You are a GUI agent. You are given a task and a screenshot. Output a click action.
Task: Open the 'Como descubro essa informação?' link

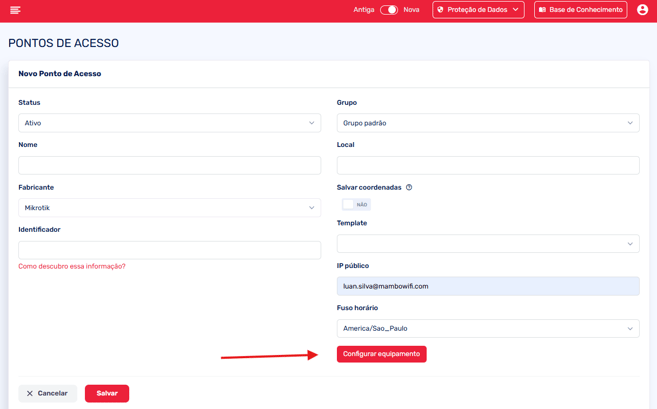(x=72, y=267)
